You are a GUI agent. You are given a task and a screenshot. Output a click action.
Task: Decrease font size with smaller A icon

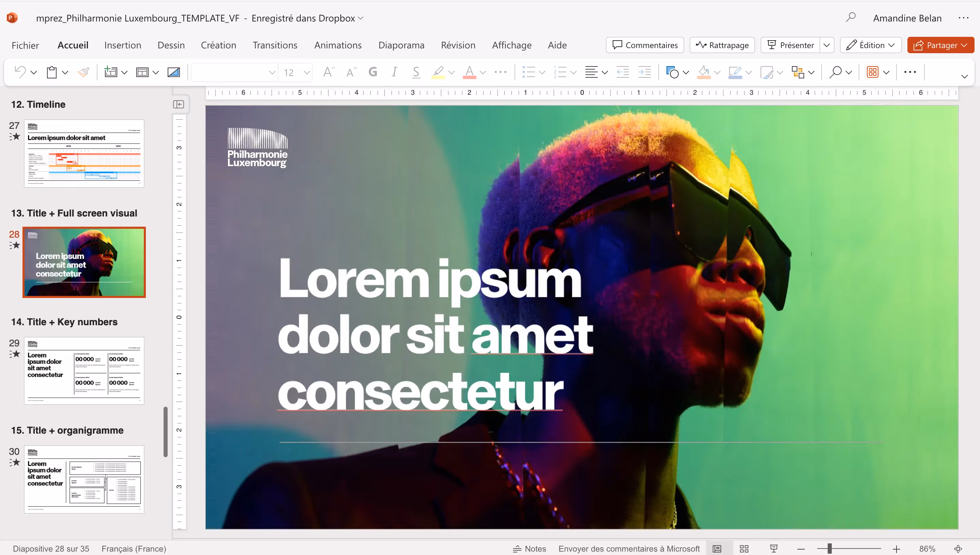point(351,72)
